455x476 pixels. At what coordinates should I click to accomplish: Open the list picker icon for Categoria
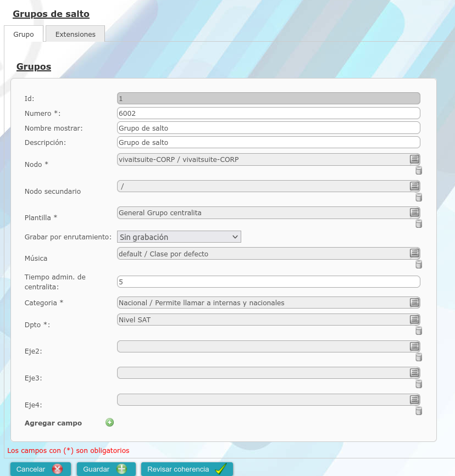414,302
